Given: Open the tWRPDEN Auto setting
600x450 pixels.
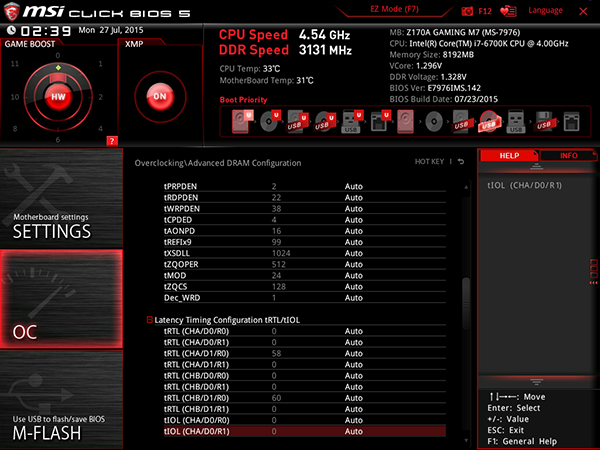Looking at the screenshot, I should click(354, 209).
